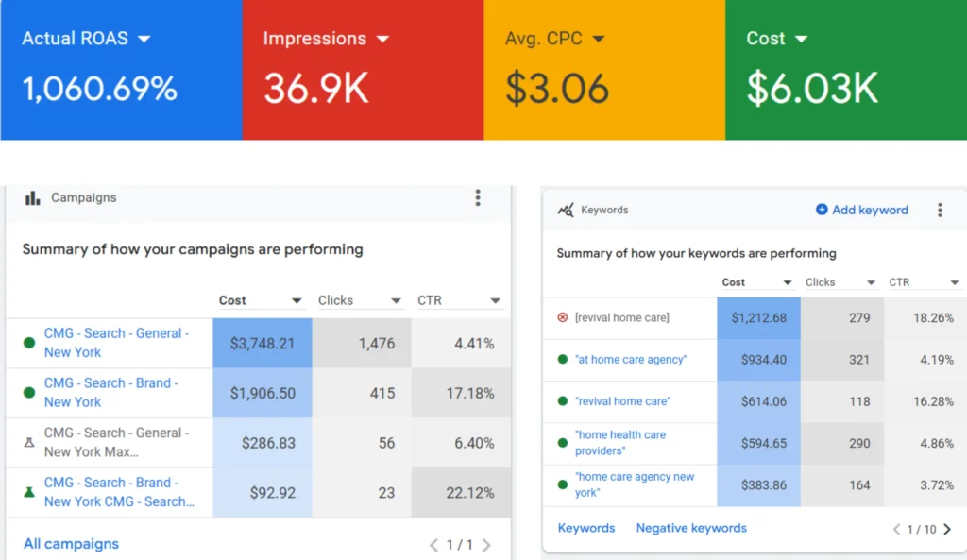Viewport: 967px width, 560px height.
Task: Click the Campaigns bar chart icon
Action: 32,197
